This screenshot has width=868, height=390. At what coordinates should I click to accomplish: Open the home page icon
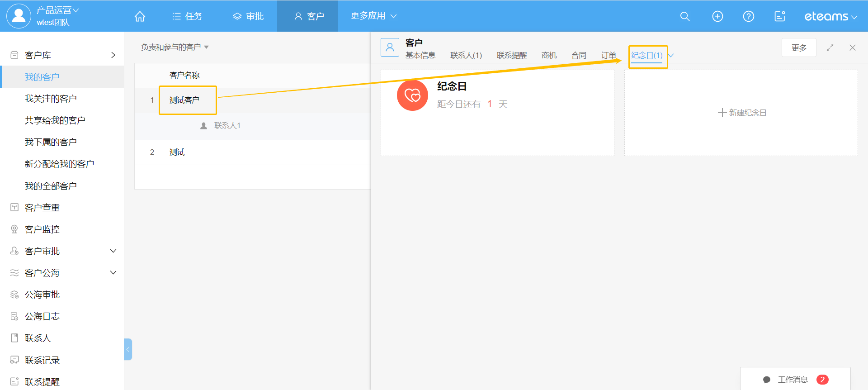pos(140,16)
